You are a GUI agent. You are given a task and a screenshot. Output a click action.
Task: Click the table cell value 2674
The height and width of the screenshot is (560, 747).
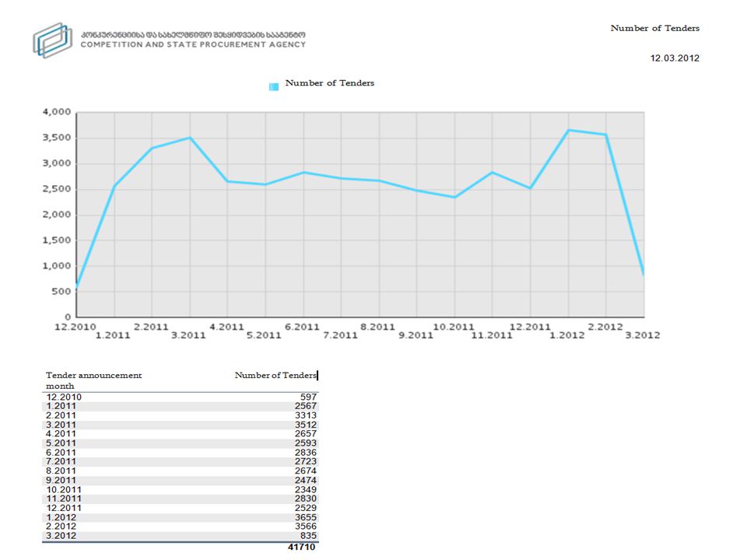[305, 471]
